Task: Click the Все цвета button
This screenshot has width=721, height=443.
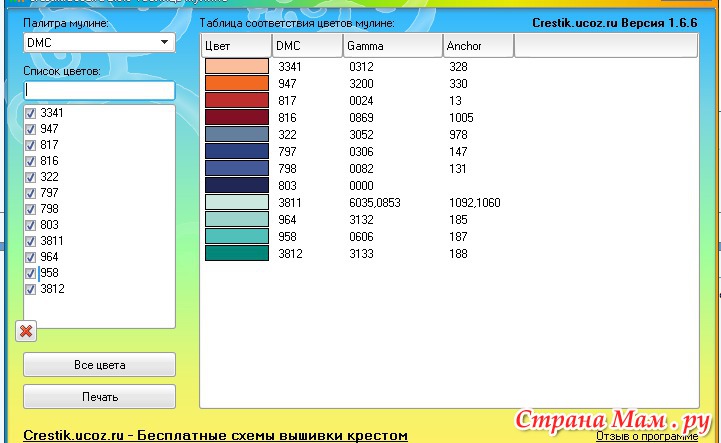Action: coord(99,365)
